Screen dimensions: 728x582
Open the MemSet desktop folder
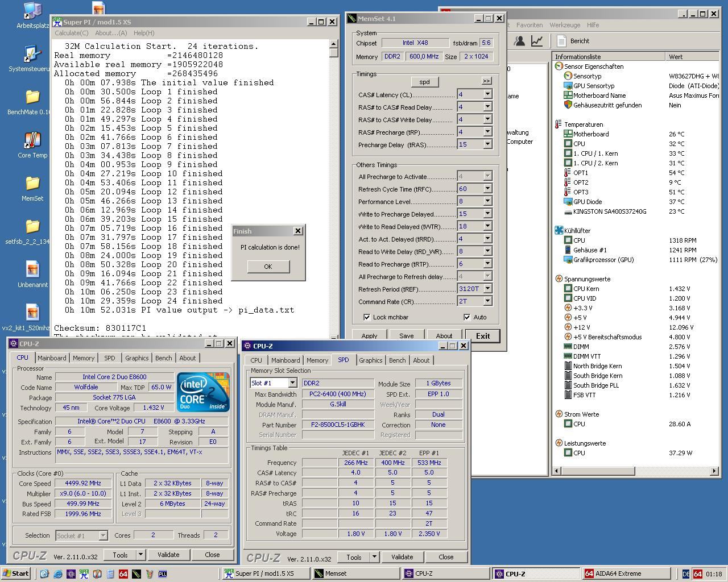32,188
